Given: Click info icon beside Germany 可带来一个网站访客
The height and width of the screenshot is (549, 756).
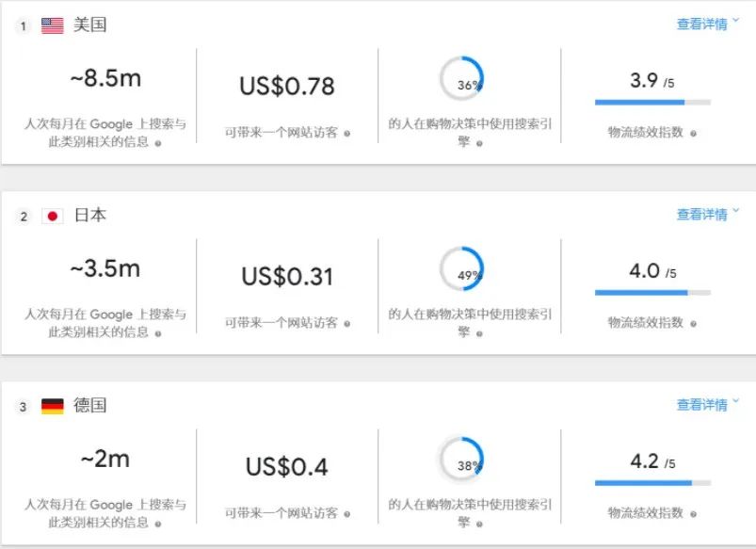Looking at the screenshot, I should click(x=347, y=514).
